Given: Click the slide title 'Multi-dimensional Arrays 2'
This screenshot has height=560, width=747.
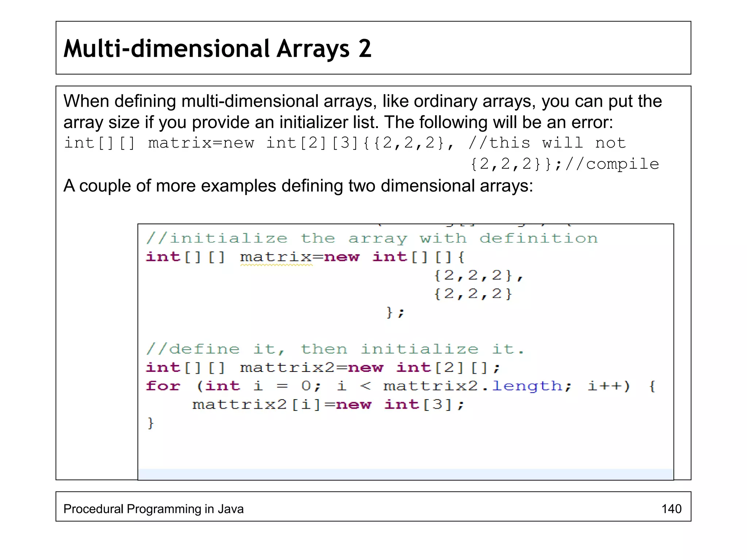Looking at the screenshot, I should (217, 49).
